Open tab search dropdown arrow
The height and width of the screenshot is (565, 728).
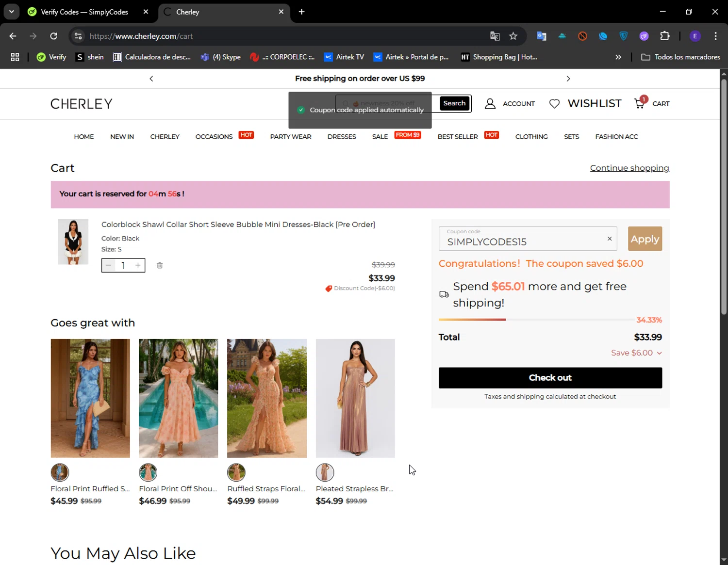tap(11, 12)
